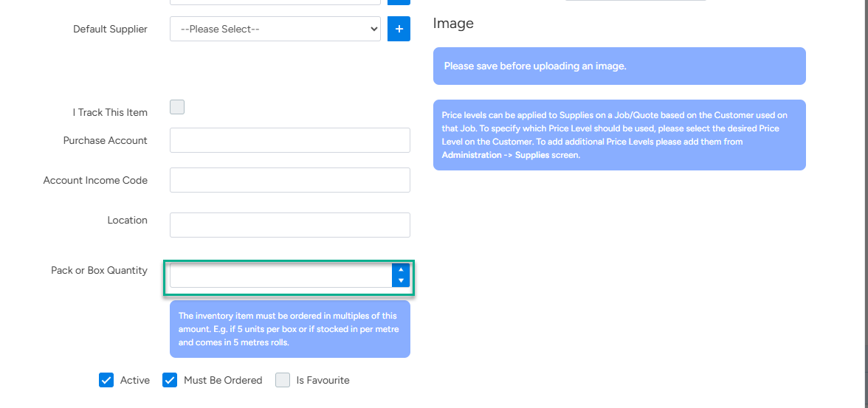Viewport: 868px width, 408px height.
Task: Select the Location input box
Action: (289, 225)
